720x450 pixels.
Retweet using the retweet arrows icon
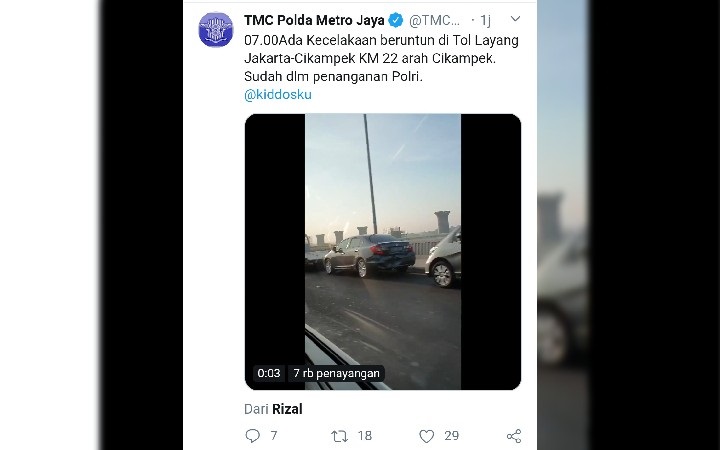coord(339,436)
